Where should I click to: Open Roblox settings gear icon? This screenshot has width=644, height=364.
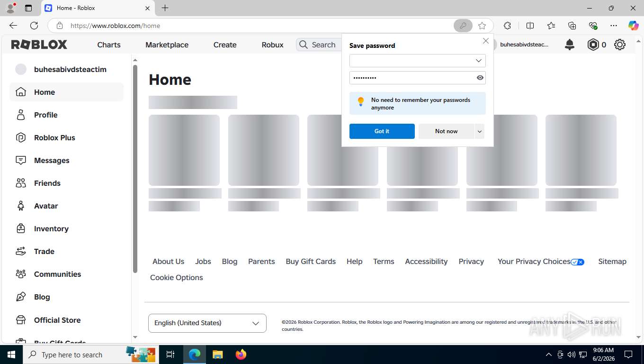click(620, 45)
